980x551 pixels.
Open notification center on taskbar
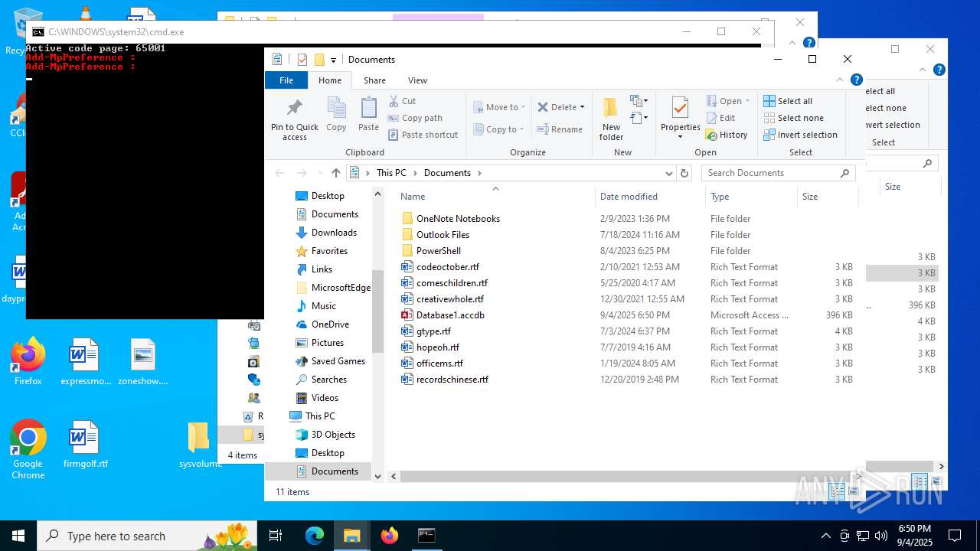click(955, 536)
